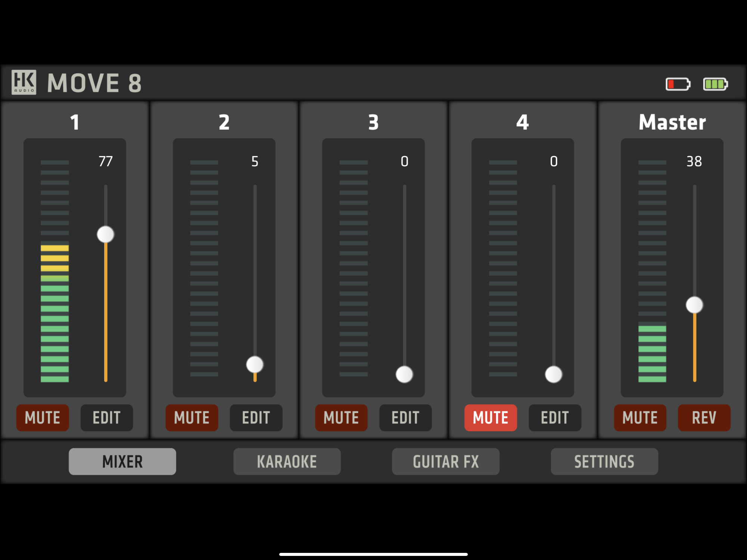Toggle the Master REV button
This screenshot has height=560, width=747.
click(704, 418)
